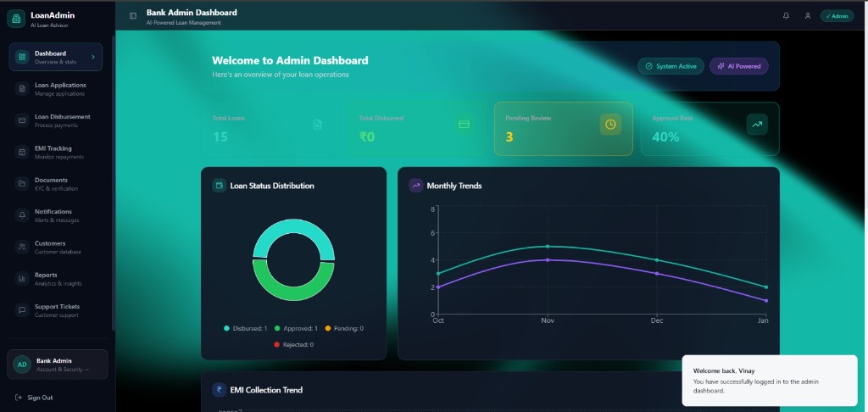Click the Pending Review clock icon
The width and height of the screenshot is (868, 412).
[610, 125]
